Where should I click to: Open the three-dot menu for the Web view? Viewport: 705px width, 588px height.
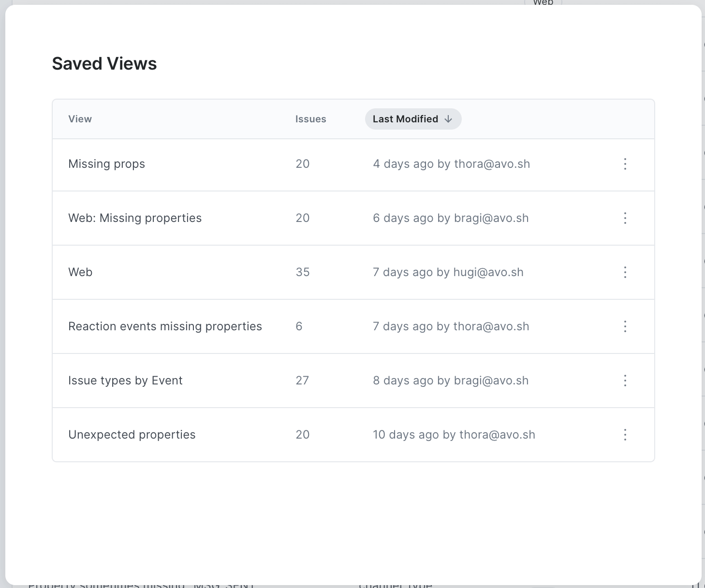625,272
